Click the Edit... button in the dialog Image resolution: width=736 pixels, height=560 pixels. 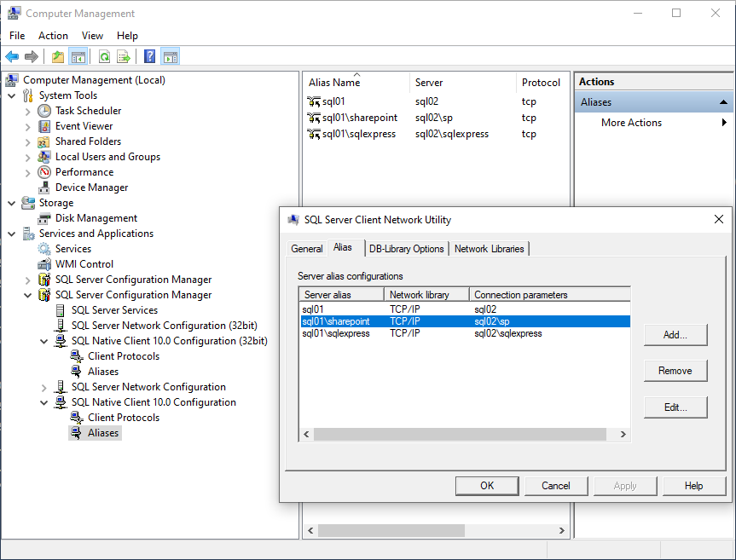pos(675,407)
